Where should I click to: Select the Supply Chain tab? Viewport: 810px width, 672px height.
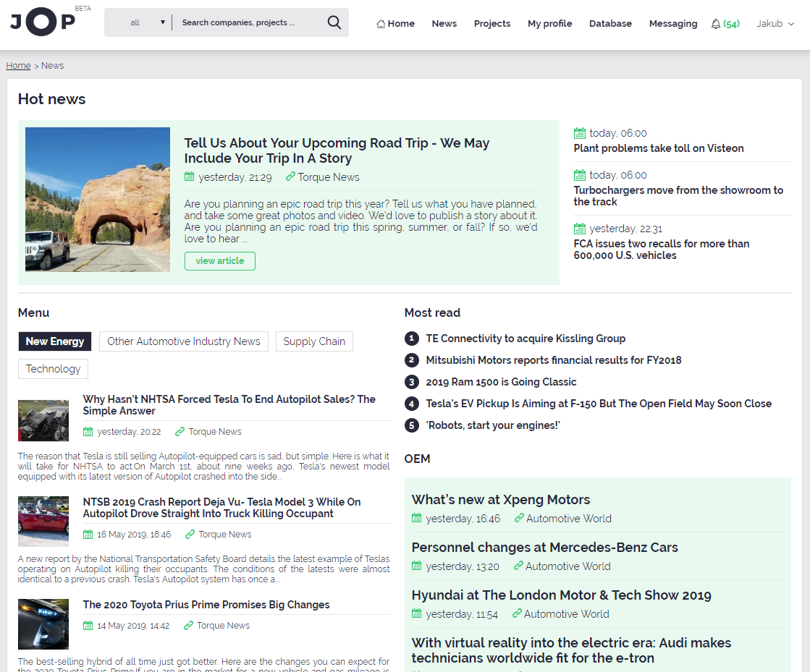[314, 341]
